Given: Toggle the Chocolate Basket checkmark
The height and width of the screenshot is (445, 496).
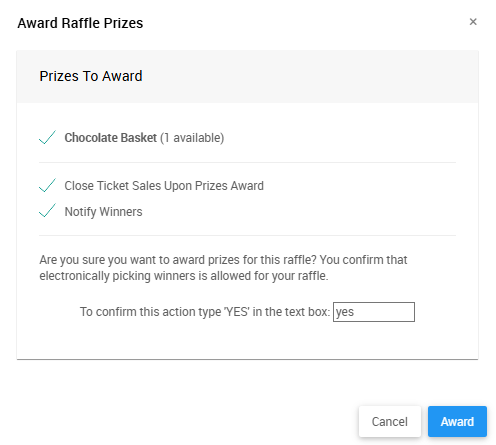Looking at the screenshot, I should [x=47, y=137].
